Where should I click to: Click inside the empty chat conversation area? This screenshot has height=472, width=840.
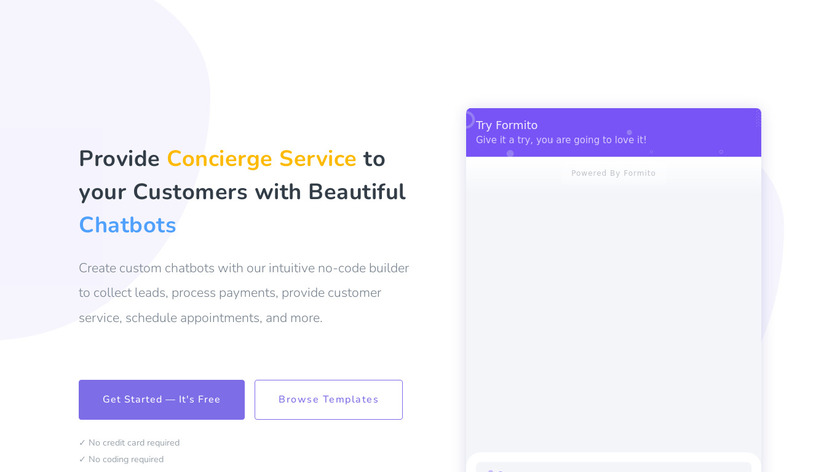613,310
